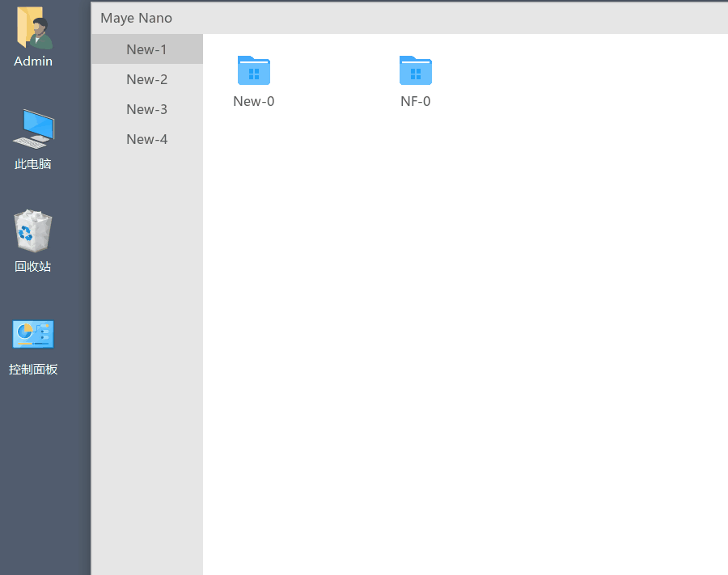Open the New-3 sidebar tab
The height and width of the screenshot is (575, 728).
[146, 109]
